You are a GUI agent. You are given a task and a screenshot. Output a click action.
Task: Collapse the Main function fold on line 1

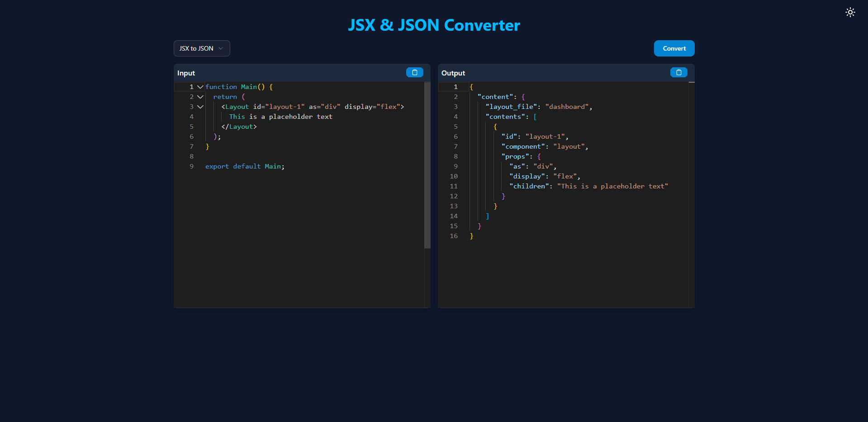pyautogui.click(x=200, y=87)
